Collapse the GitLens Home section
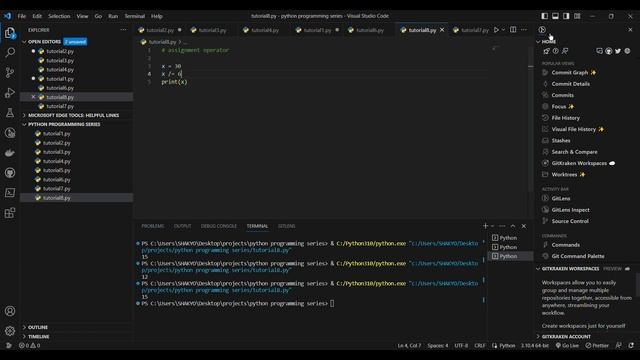Screen dimensions: 640x360 (x=548, y=42)
